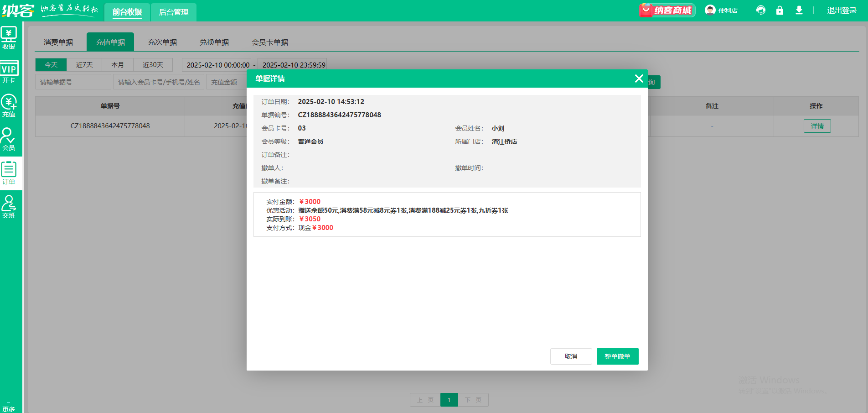
Task: Open the 收银 cashier icon in sidebar
Action: (9, 38)
